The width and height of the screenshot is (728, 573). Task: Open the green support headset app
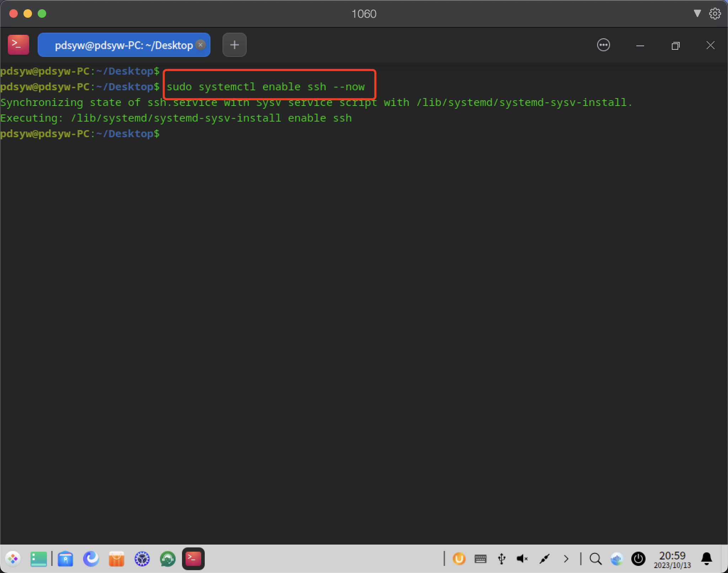168,559
